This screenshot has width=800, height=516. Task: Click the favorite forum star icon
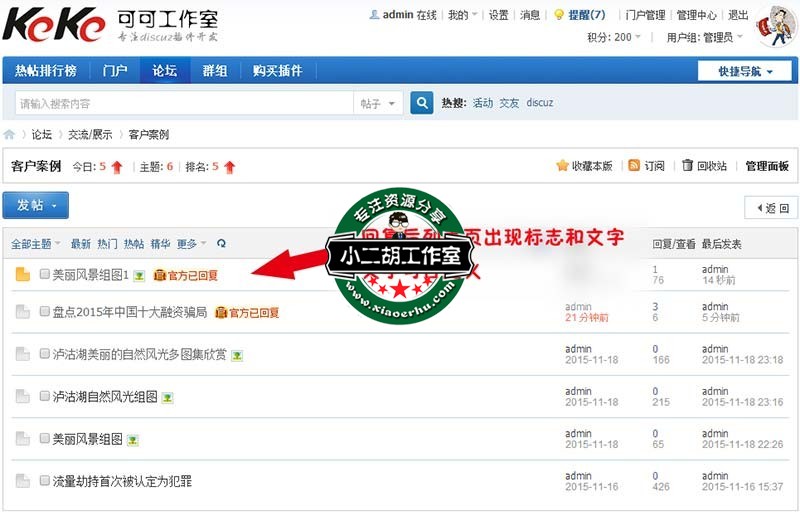pos(562,166)
